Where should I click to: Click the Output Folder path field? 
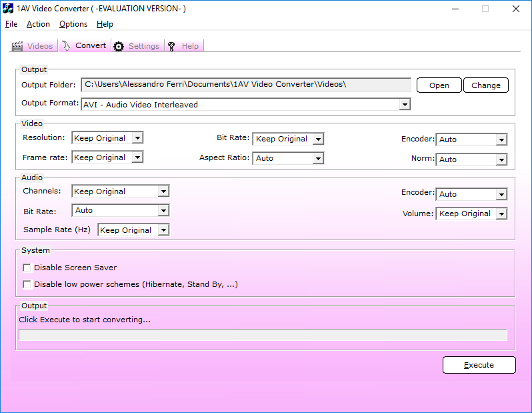click(x=246, y=85)
